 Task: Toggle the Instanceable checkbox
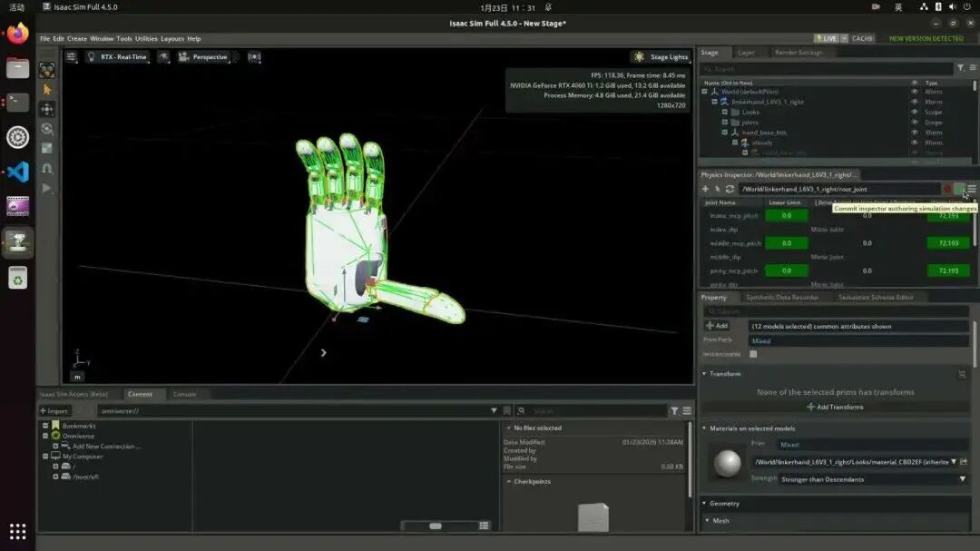pos(753,354)
